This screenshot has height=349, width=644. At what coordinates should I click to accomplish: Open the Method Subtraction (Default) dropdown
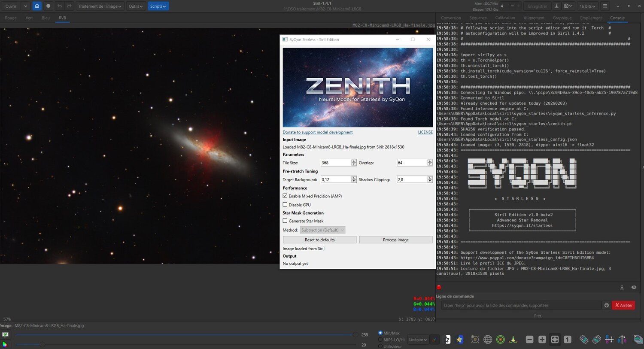[322, 230]
